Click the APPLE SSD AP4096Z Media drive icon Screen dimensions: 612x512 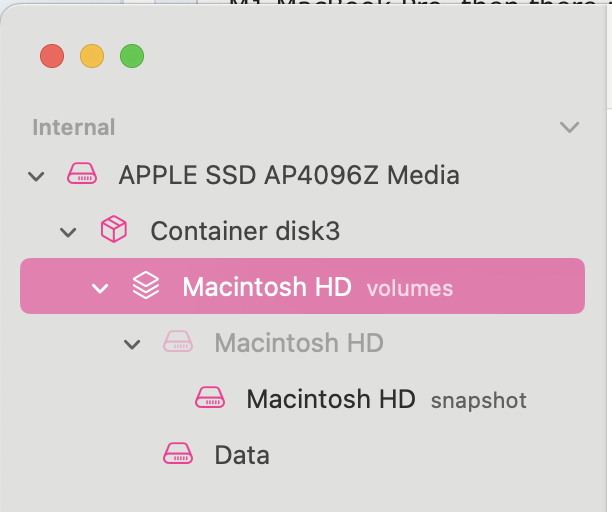coord(82,176)
